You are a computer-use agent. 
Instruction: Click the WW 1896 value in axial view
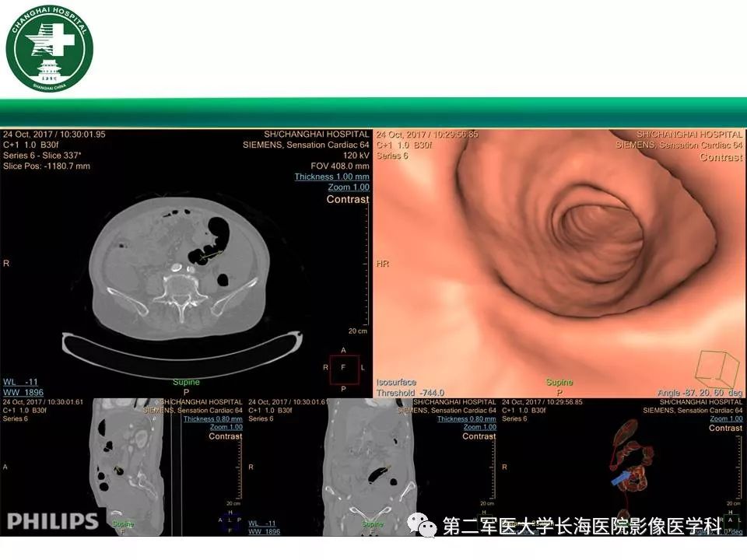pos(23,392)
